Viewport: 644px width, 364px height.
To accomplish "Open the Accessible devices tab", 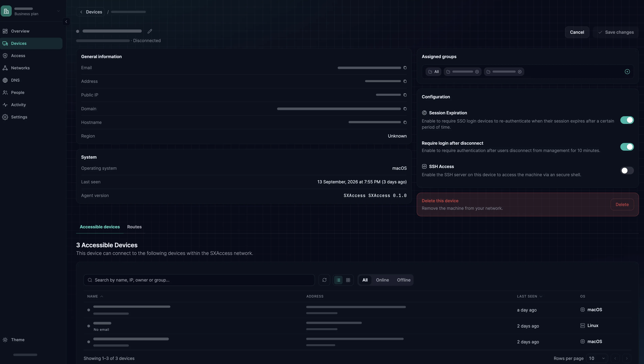I will (100, 227).
